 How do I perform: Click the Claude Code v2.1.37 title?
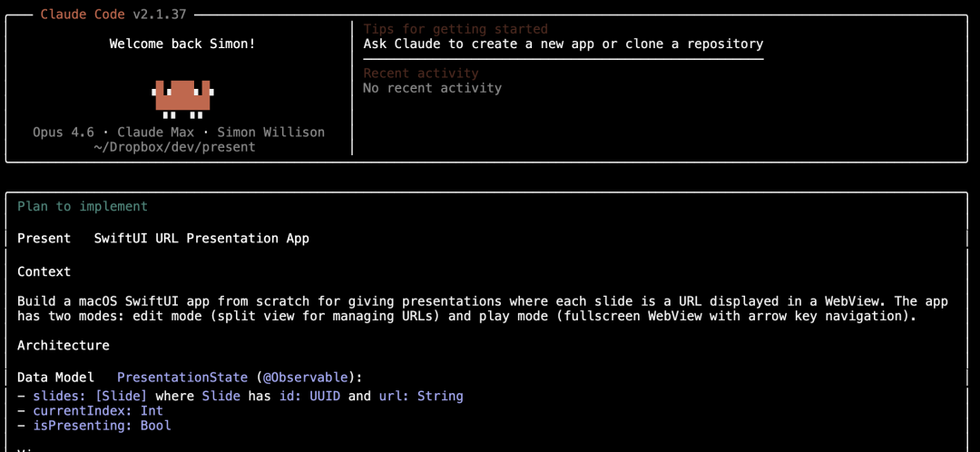click(115, 15)
